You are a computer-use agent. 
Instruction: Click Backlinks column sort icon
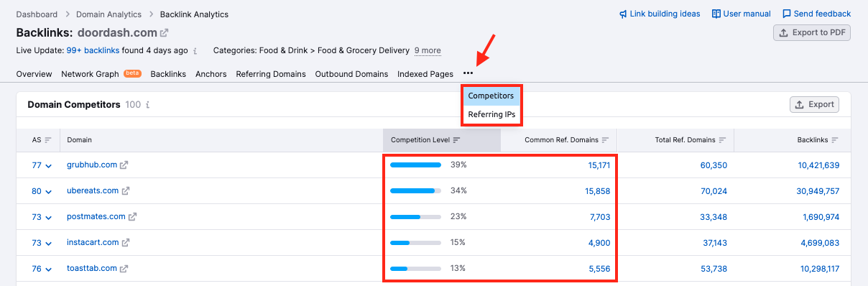click(835, 140)
